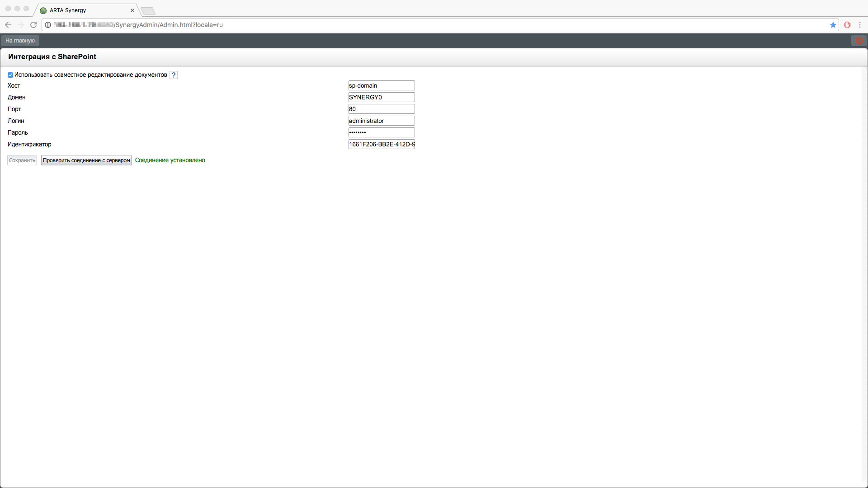Click the Интеграция с SharePoint heading
Image resolution: width=868 pixels, height=488 pixels.
click(x=52, y=56)
